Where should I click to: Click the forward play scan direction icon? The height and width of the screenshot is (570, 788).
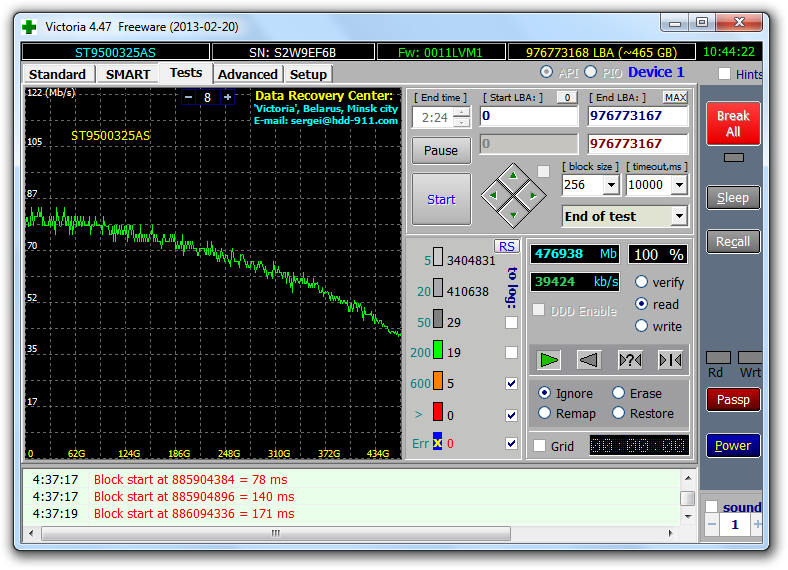[x=549, y=359]
